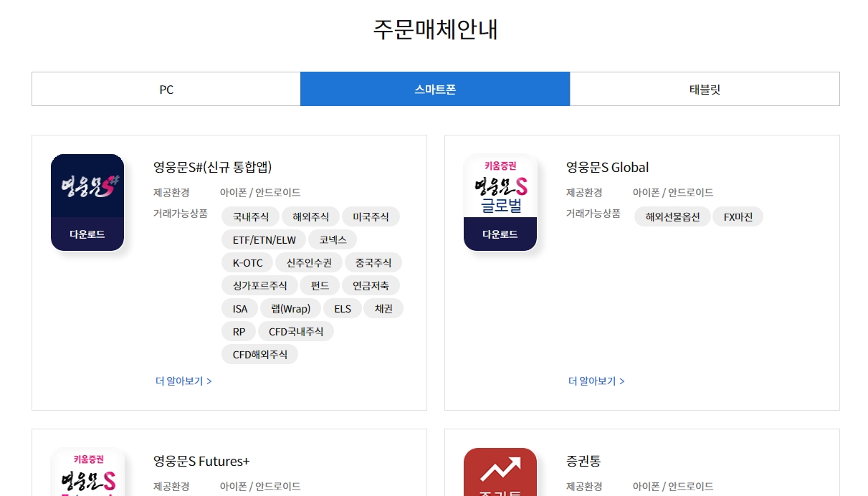The image size is (868, 496).
Task: Switch to the PC tab
Action: 166,89
